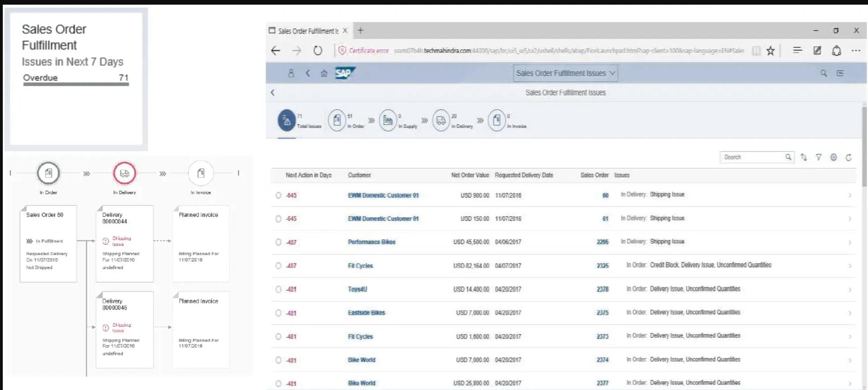The image size is (868, 390).
Task: Open the filter icon above the table
Action: [x=818, y=158]
